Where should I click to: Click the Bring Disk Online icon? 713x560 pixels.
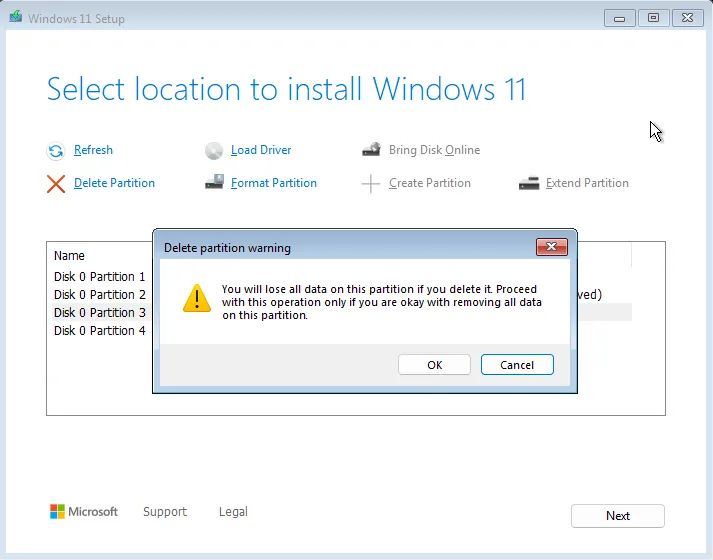coord(371,150)
